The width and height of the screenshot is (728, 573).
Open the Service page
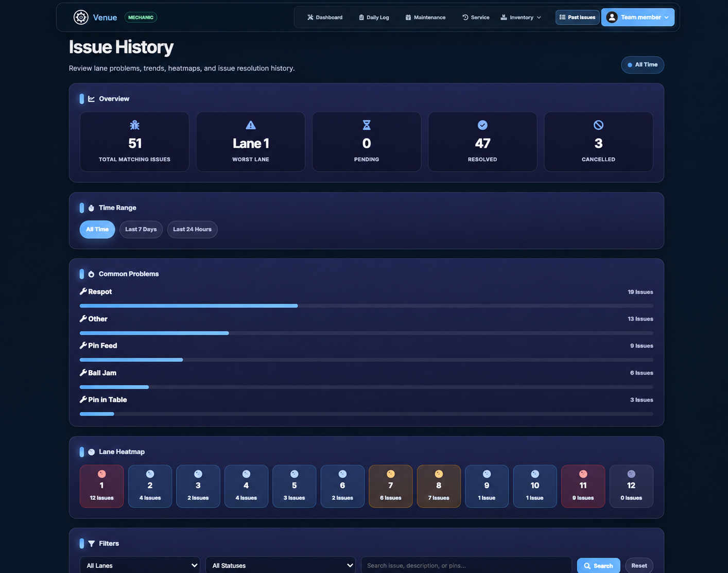476,18
